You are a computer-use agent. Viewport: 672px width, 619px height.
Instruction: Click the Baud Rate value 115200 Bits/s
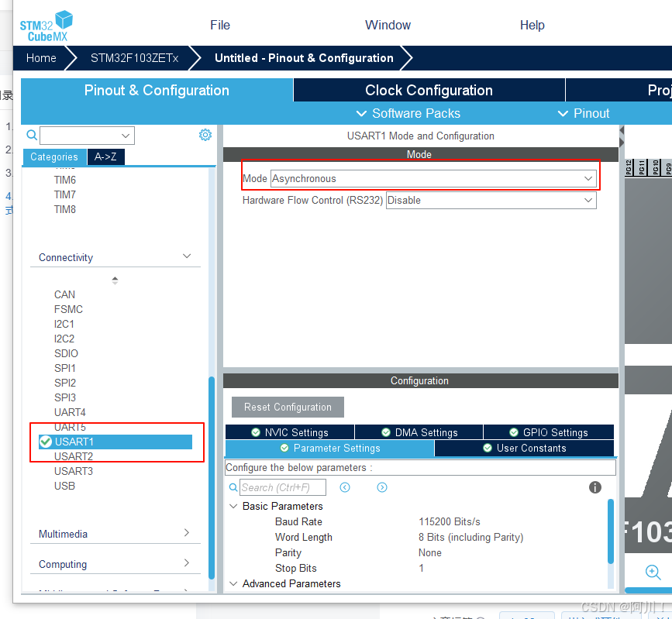[x=449, y=521]
